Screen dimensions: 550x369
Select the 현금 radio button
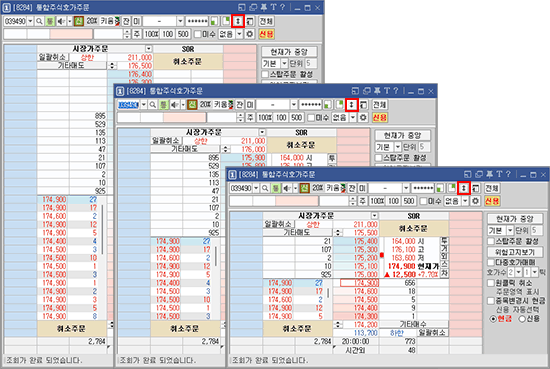tap(493, 319)
